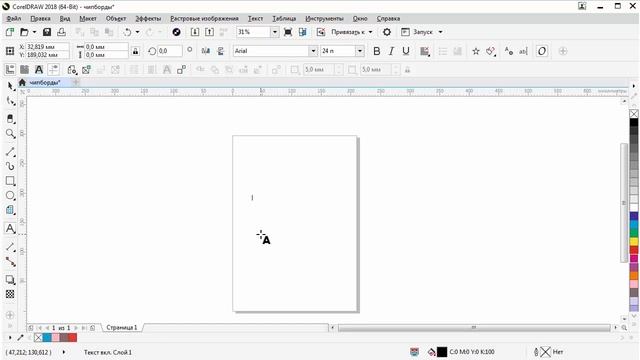This screenshot has width=640, height=360.
Task: Open the Bitmaps menu
Action: 204,18
